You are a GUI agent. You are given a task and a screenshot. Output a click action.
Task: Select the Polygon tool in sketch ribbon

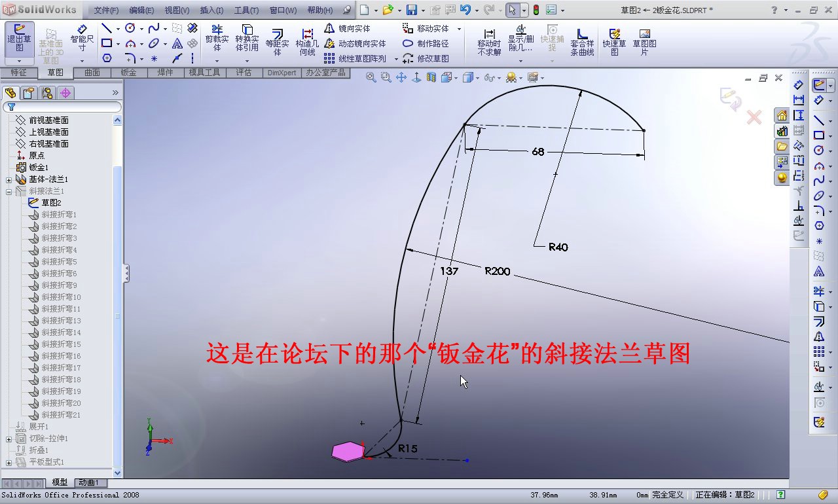click(x=106, y=58)
